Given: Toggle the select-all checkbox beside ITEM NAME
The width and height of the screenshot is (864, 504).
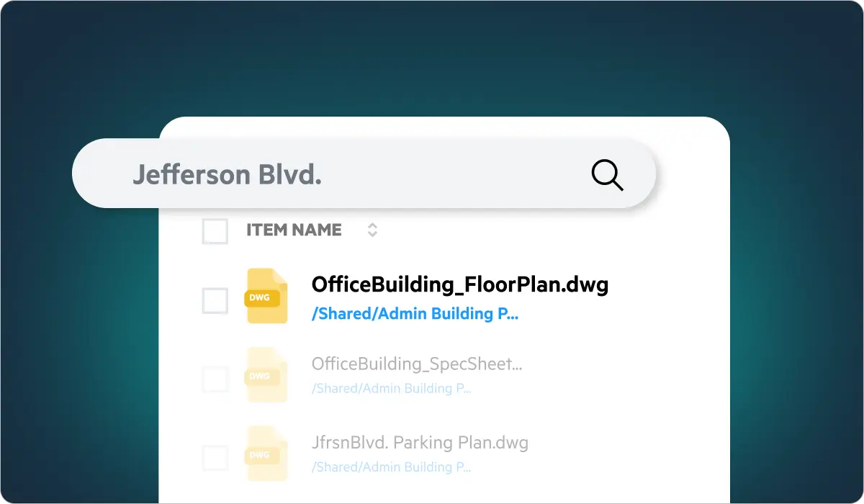Looking at the screenshot, I should 215,231.
